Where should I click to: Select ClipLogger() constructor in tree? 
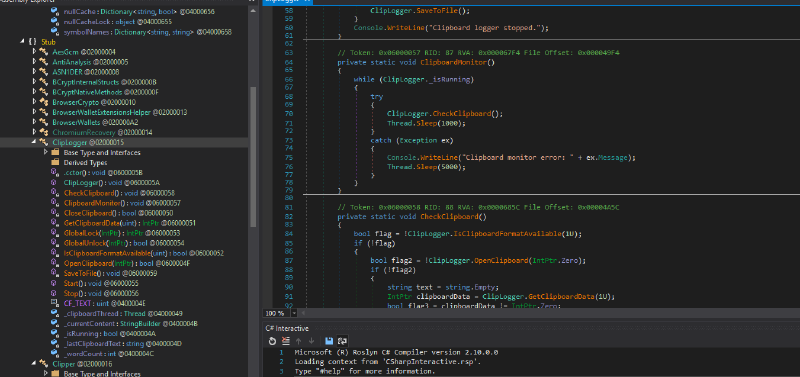pyautogui.click(x=111, y=183)
